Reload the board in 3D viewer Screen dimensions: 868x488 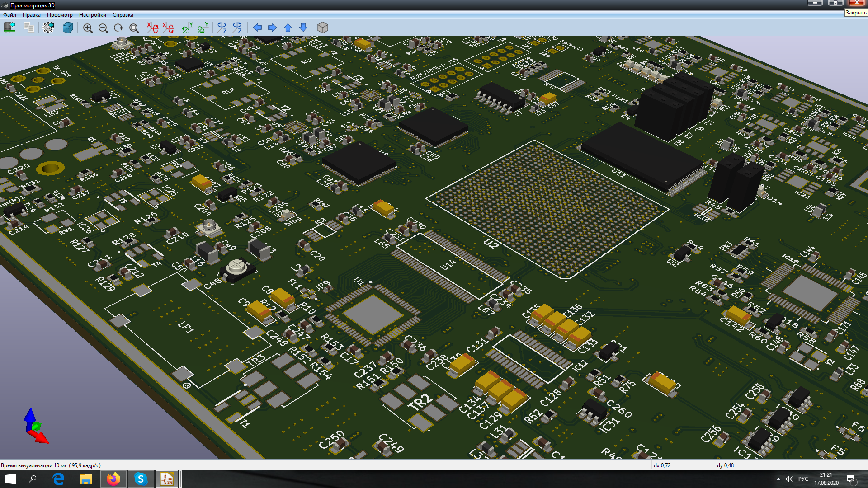click(x=9, y=28)
